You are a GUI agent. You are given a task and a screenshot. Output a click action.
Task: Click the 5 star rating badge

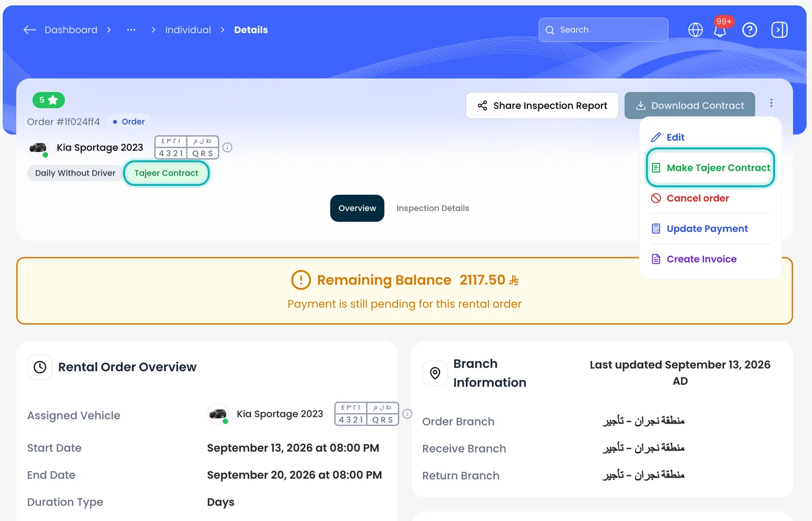click(x=49, y=100)
